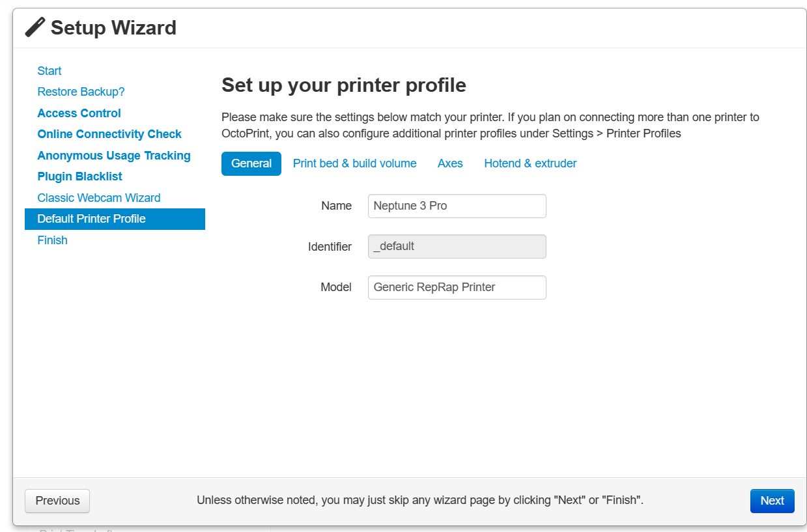Click the blue Next button
The image size is (807, 532).
coord(772,501)
